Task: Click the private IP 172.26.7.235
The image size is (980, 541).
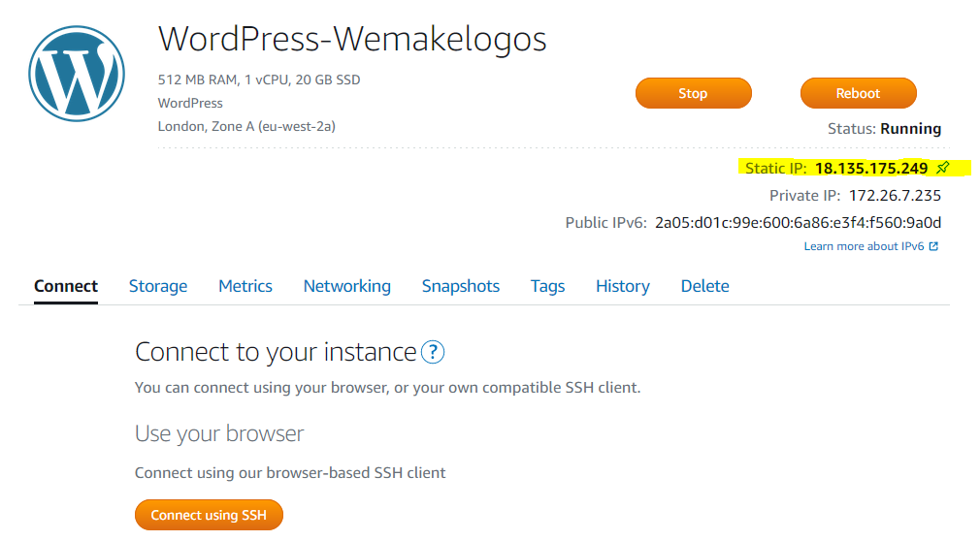Action: coord(895,196)
